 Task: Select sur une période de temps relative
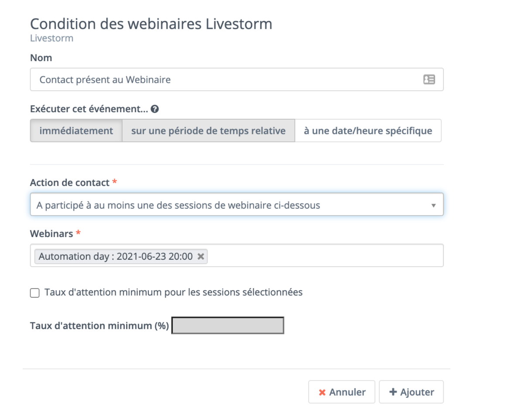pos(208,131)
